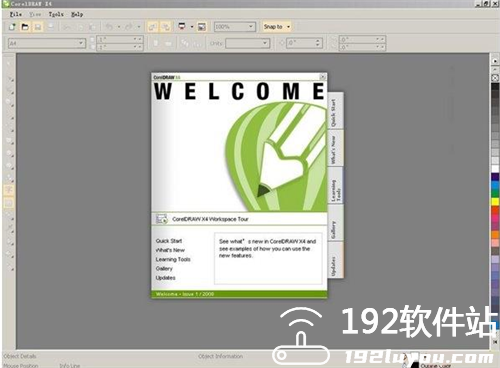Open the application launcher icon
The image size is (500, 368).
pos(182,27)
